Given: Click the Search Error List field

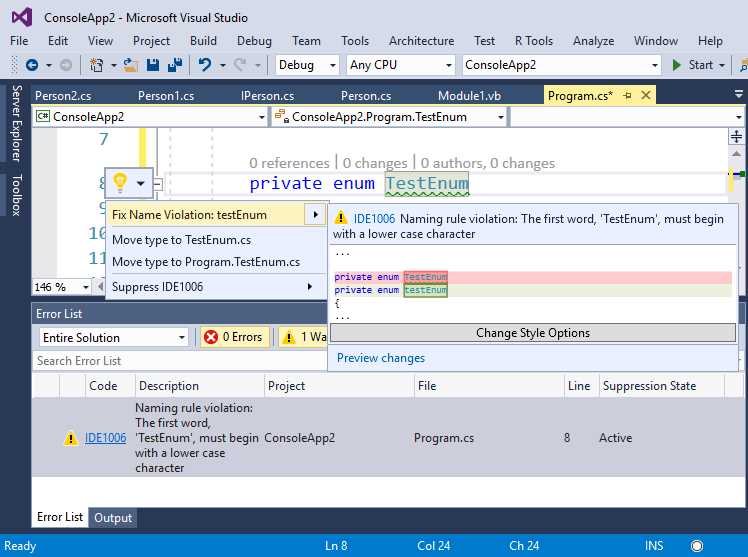Looking at the screenshot, I should (179, 361).
